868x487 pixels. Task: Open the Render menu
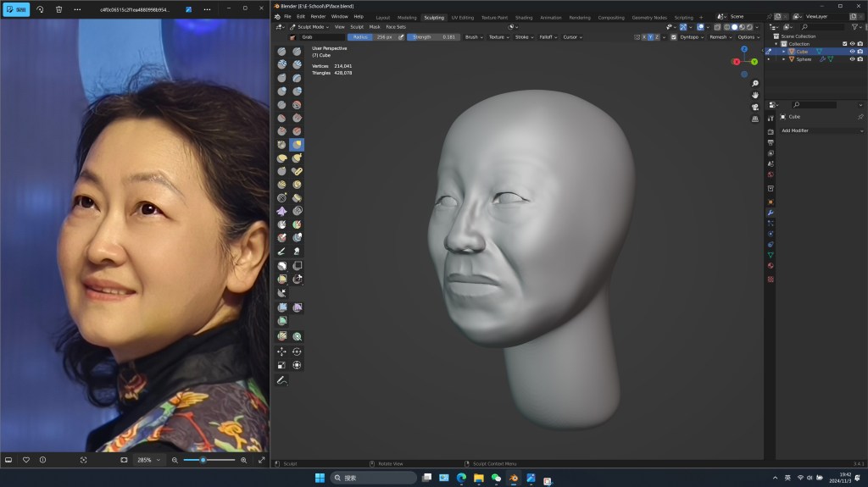pos(318,16)
